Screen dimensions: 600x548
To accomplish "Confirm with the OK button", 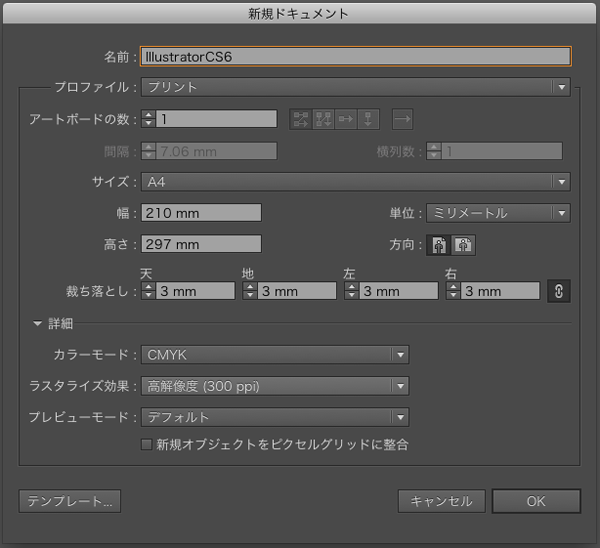I will pyautogui.click(x=536, y=501).
